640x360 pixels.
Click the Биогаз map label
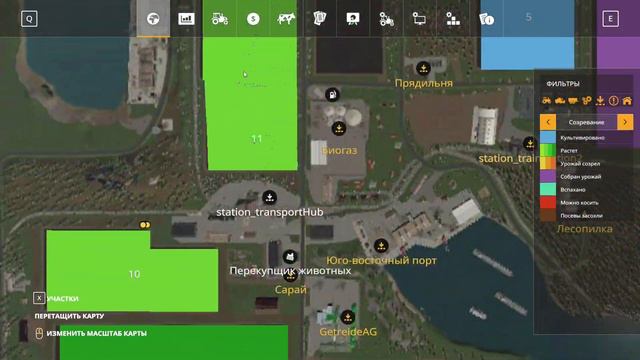tap(340, 150)
